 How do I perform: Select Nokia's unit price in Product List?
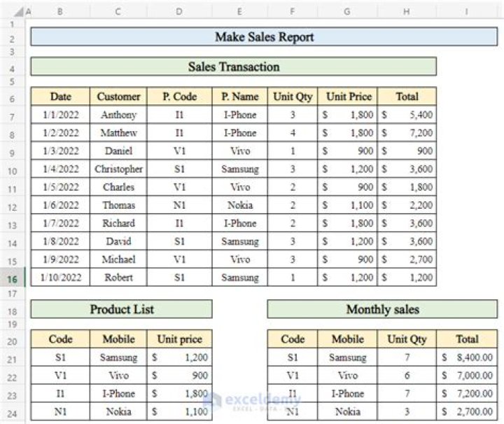179,412
